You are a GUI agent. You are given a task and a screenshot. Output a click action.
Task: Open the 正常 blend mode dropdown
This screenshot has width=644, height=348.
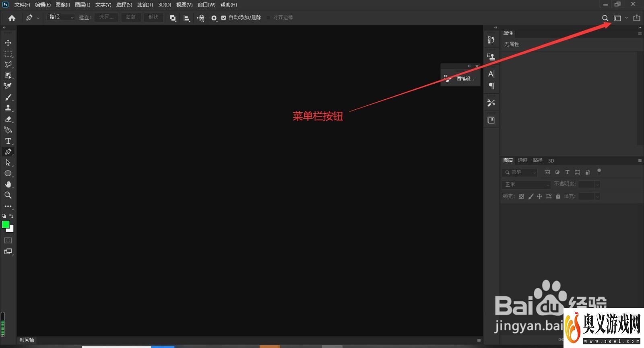(x=526, y=184)
